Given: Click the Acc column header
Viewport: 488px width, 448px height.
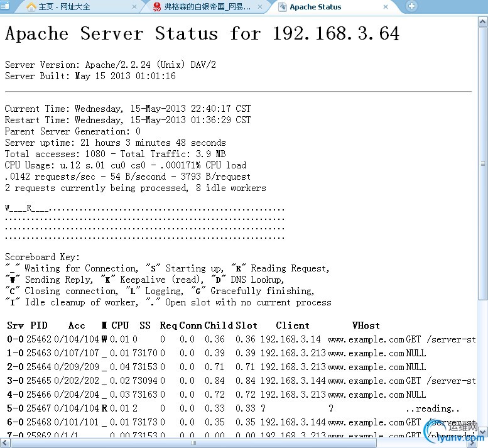Looking at the screenshot, I should tap(77, 325).
